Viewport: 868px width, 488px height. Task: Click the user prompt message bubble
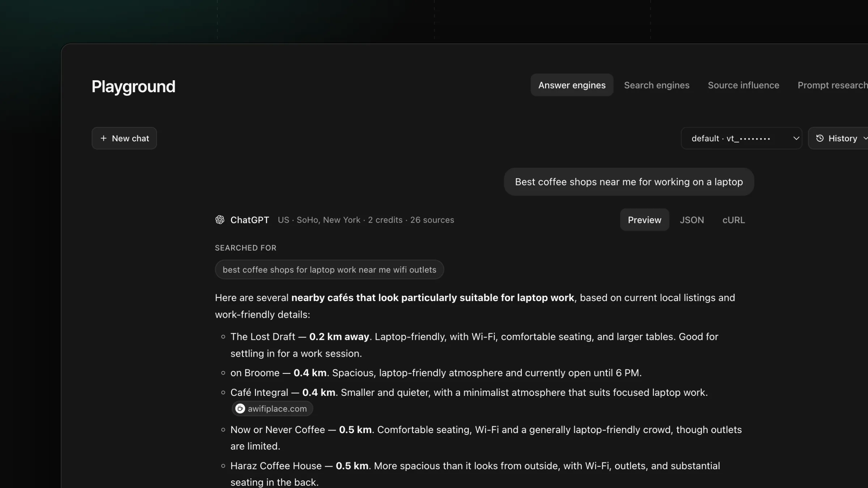coord(629,182)
